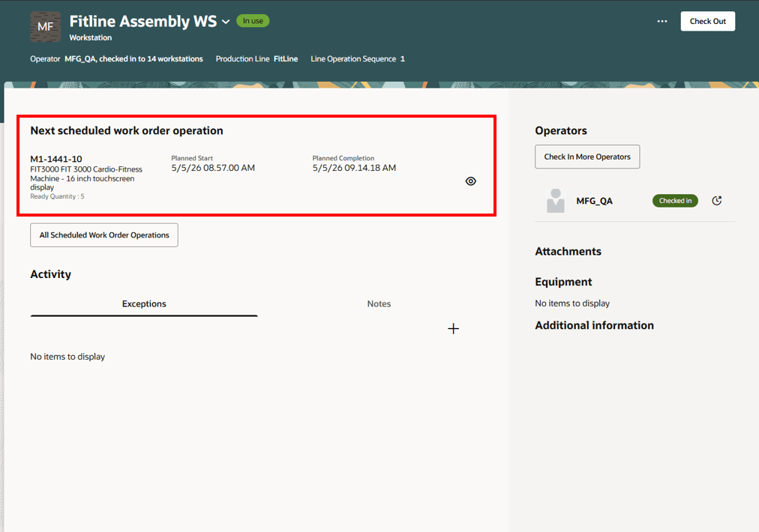
Task: Click Check In More Operators button
Action: click(587, 157)
